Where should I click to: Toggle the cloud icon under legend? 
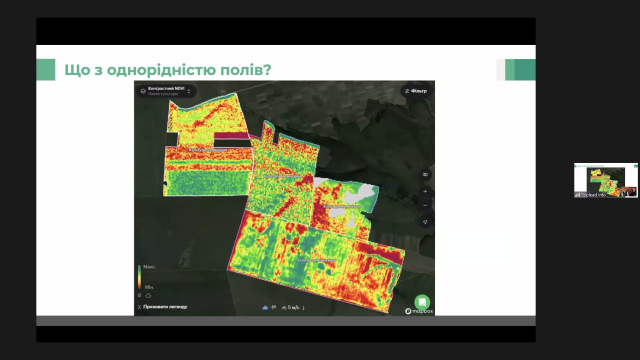pos(148,295)
